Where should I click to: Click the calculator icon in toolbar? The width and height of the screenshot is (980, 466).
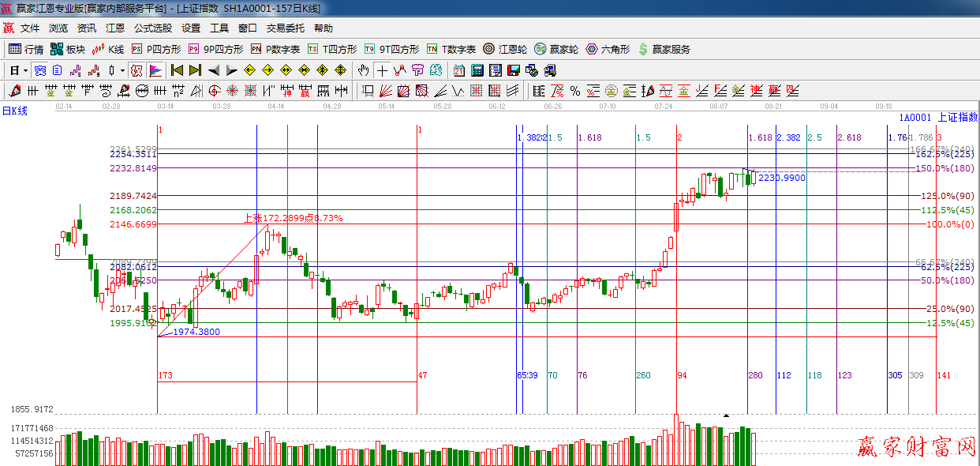click(x=477, y=70)
